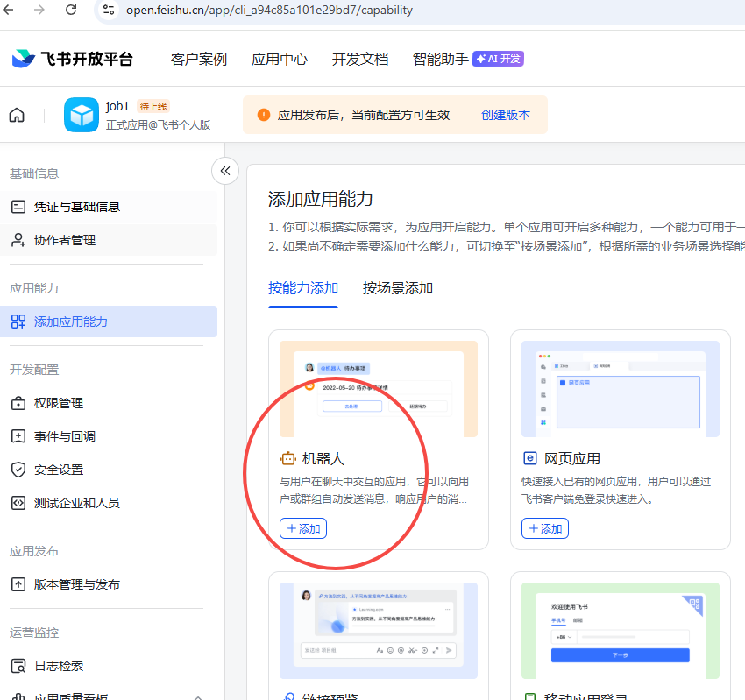Click the 添加应用能力 grid icon
Screen dimensions: 745x700
tap(18, 322)
